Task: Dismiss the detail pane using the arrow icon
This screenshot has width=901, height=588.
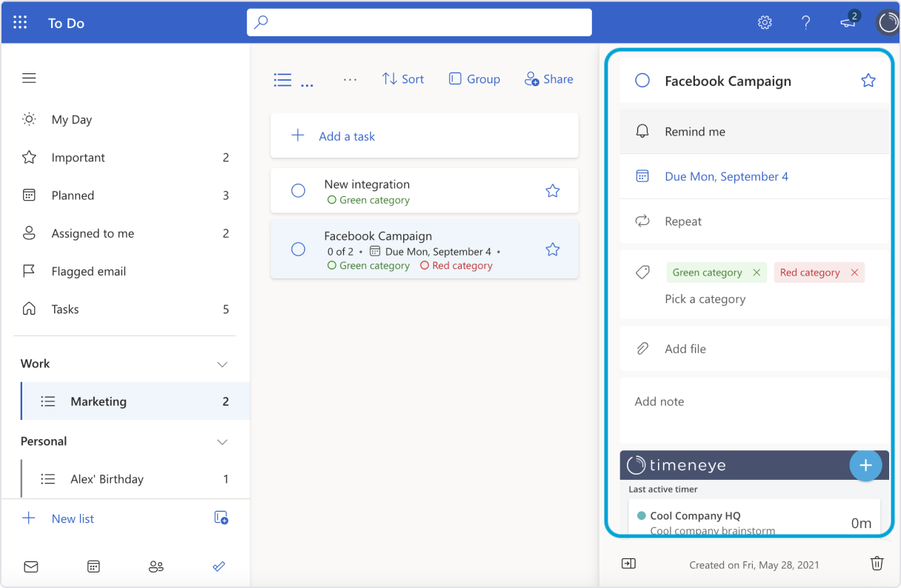Action: click(x=628, y=564)
